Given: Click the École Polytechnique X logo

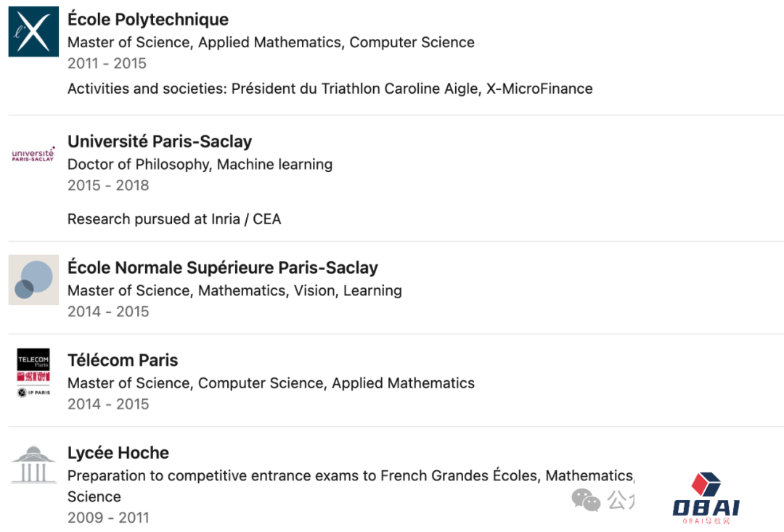Looking at the screenshot, I should (x=33, y=31).
